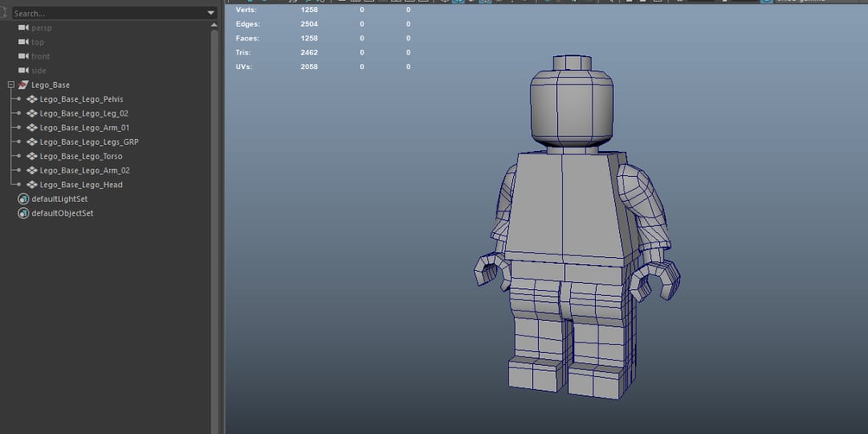Click the defaultLightSet set icon
868x434 pixels.
tap(23, 199)
